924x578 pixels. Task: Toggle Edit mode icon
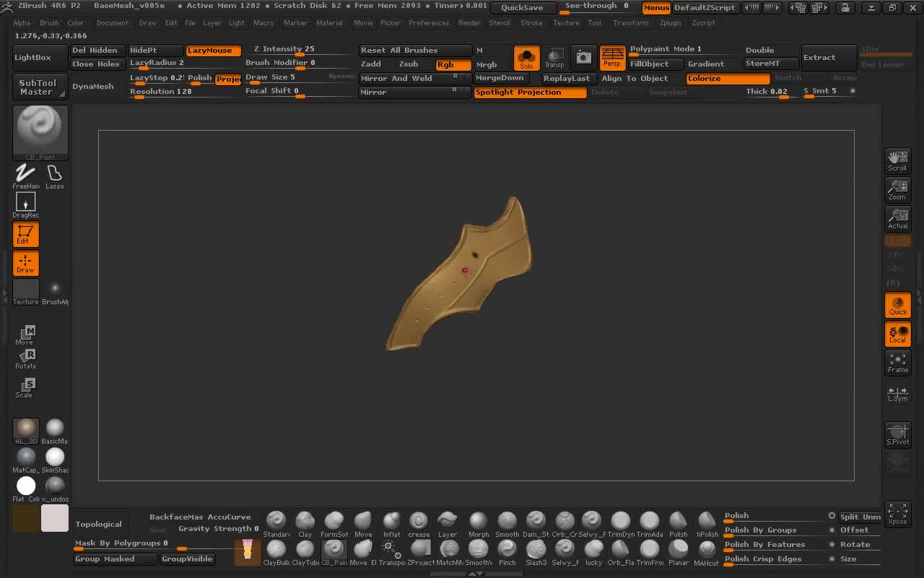(25, 234)
